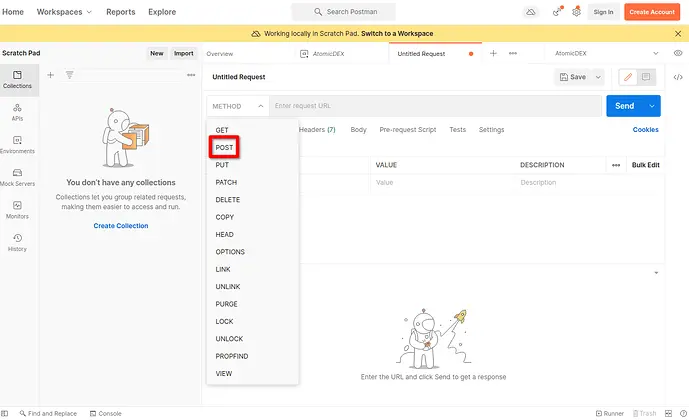Open the History sidebar panel
689x420 pixels.
pyautogui.click(x=17, y=242)
